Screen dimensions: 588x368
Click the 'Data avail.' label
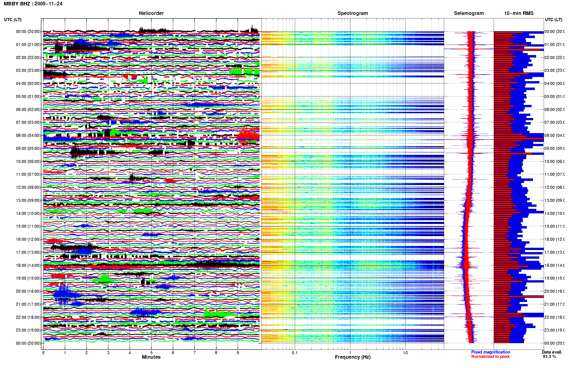pyautogui.click(x=552, y=352)
